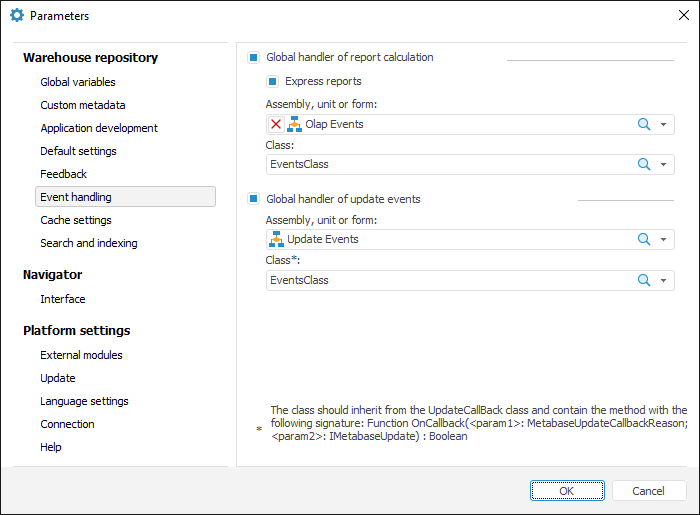The height and width of the screenshot is (515, 700).
Task: Toggle Global handler of update events checkbox
Action: tap(254, 199)
